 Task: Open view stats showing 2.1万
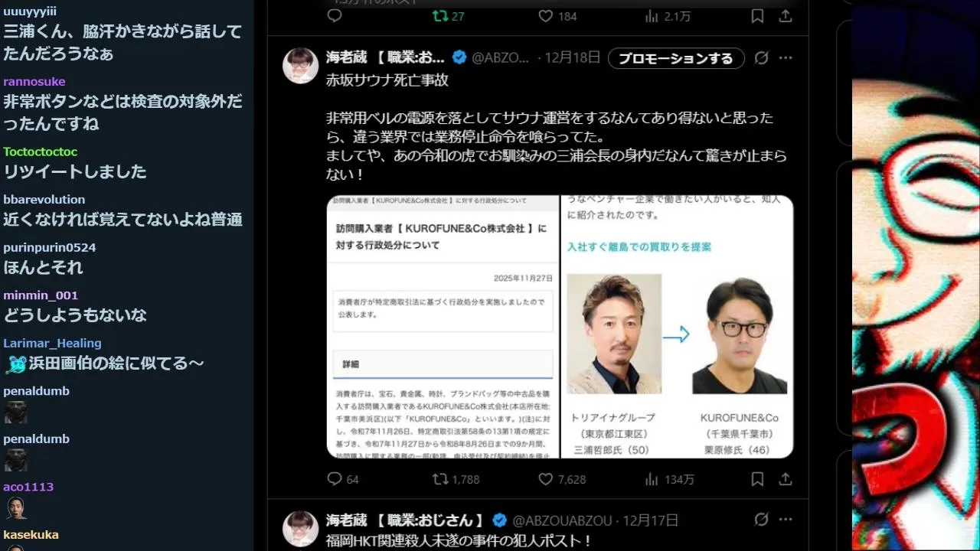[668, 16]
